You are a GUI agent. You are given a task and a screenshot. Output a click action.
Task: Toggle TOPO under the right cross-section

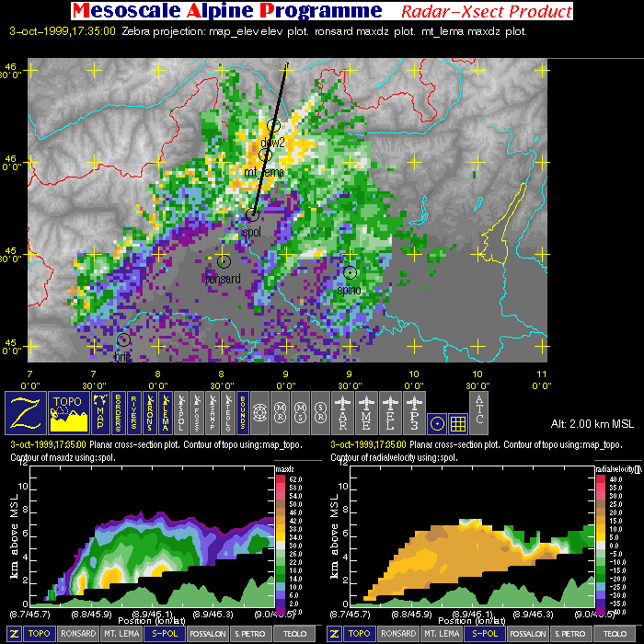tap(360, 634)
